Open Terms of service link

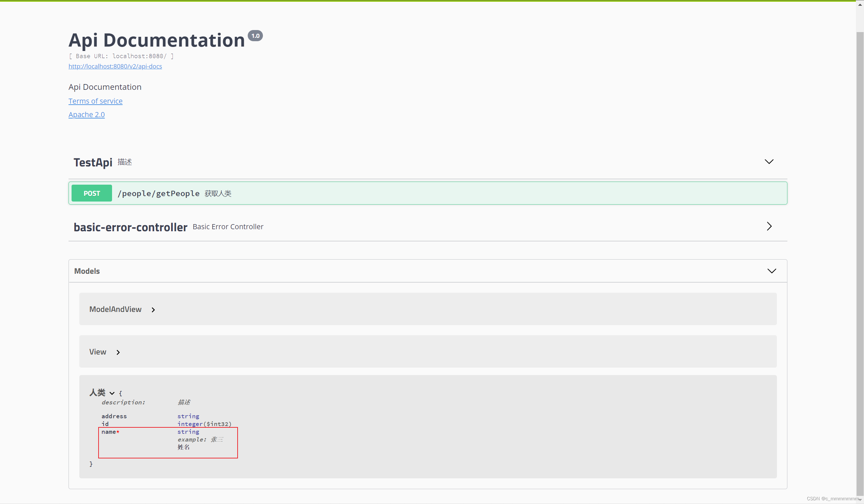click(95, 101)
